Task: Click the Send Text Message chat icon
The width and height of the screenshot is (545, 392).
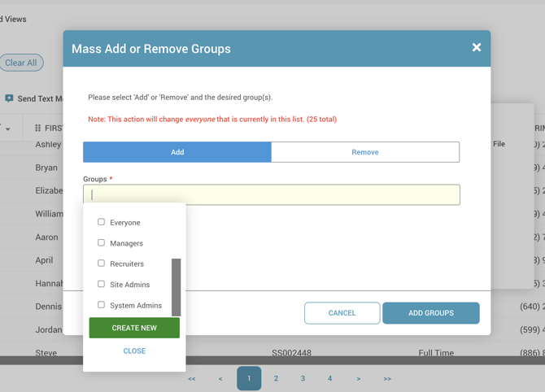Action: pyautogui.click(x=9, y=98)
